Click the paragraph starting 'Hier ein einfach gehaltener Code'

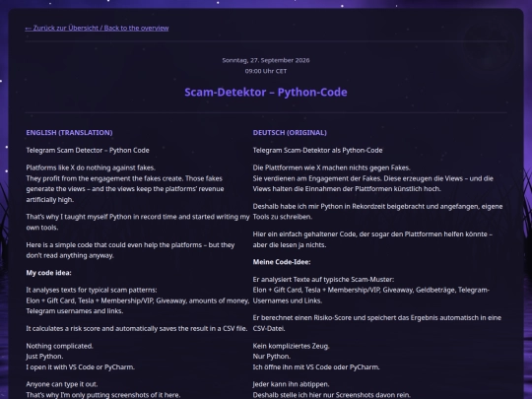372,239
